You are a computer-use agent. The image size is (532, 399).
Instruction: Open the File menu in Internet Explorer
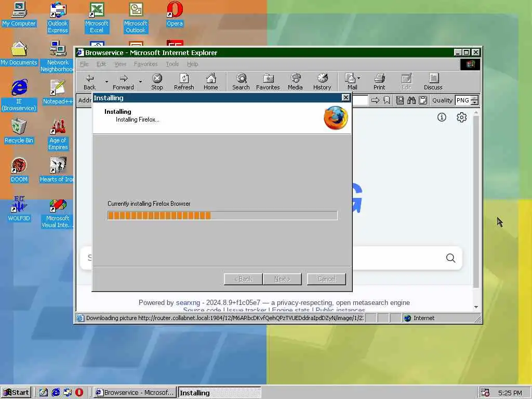[84, 64]
